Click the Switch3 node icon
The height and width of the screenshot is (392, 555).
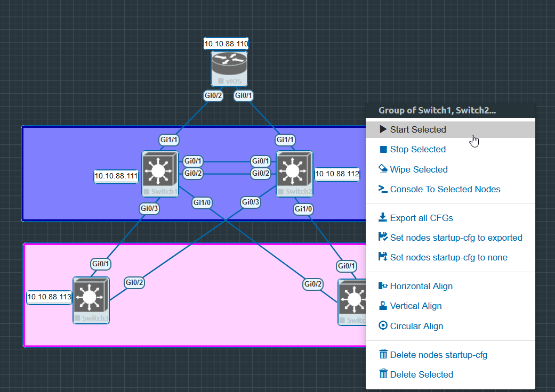point(90,297)
